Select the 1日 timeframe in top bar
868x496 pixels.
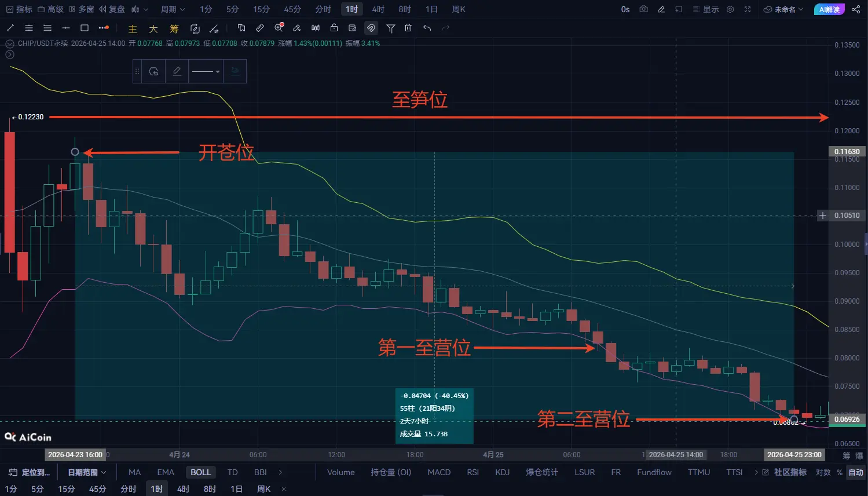431,9
